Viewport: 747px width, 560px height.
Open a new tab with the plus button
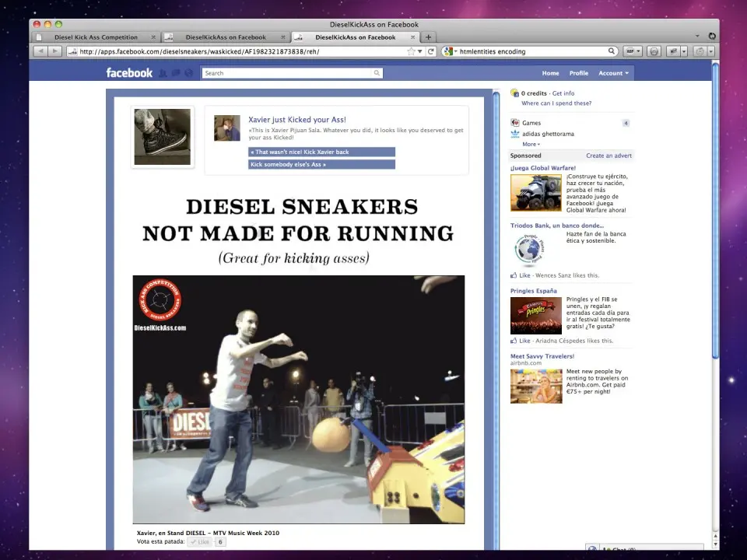(428, 37)
